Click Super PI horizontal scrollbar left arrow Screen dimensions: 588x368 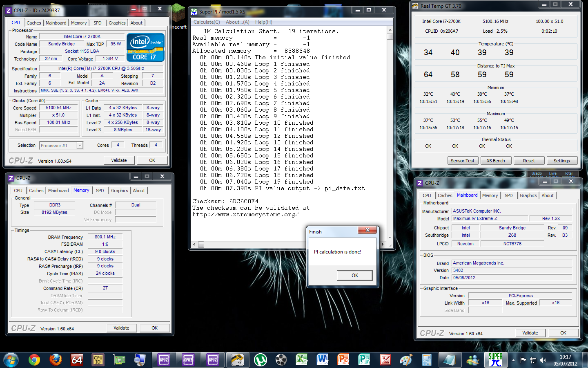point(194,245)
